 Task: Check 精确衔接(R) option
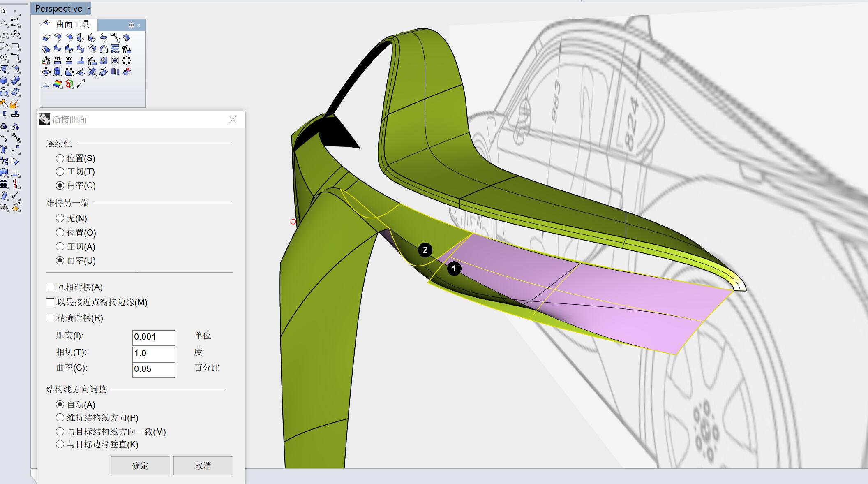50,318
